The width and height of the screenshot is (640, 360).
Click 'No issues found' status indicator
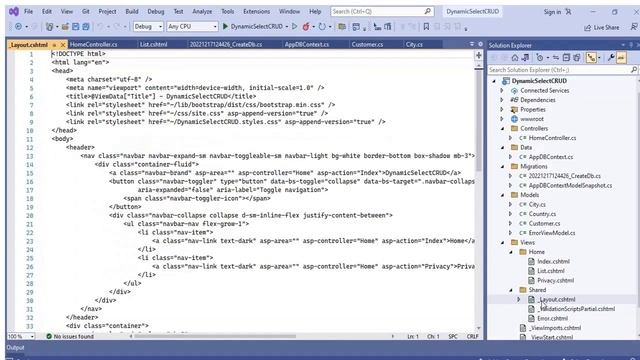[x=70, y=336]
